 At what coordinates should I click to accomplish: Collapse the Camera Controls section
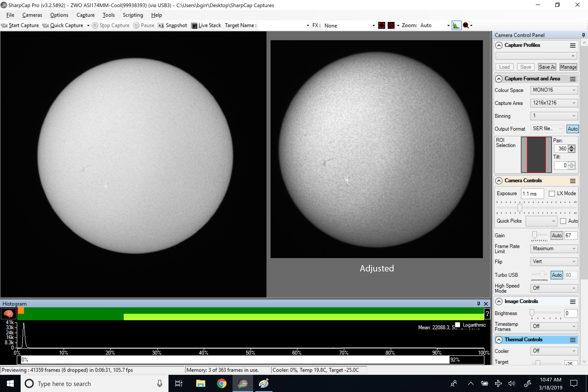[499, 181]
